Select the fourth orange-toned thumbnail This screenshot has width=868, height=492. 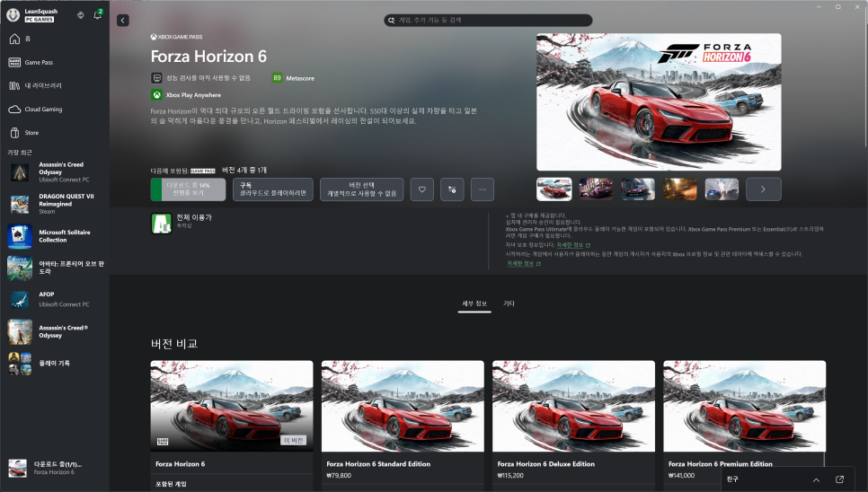point(680,189)
